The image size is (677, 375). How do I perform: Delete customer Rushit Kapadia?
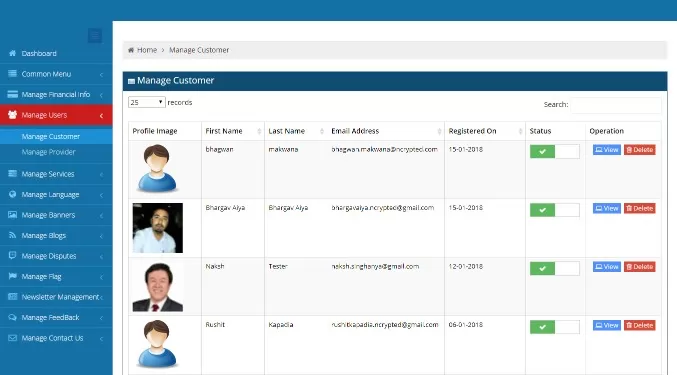coord(639,325)
